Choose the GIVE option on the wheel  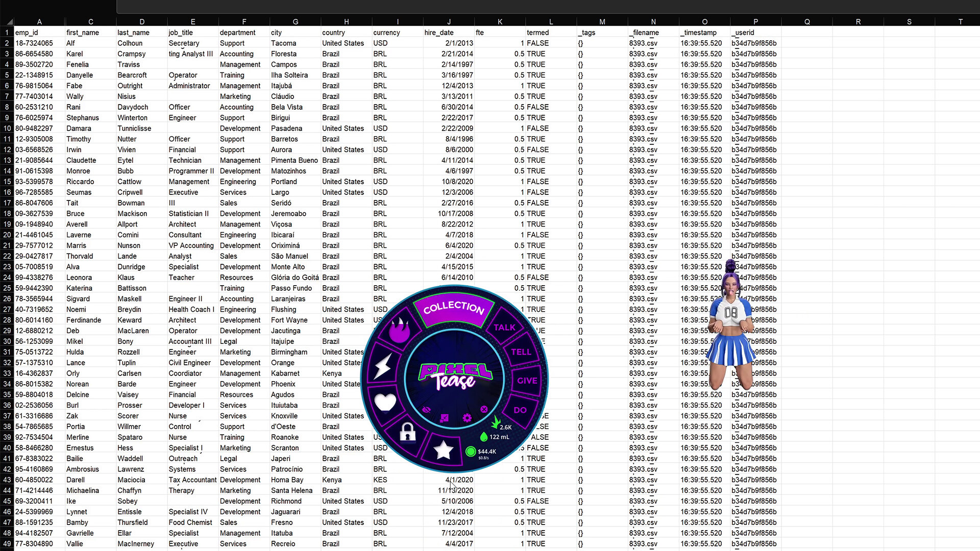coord(527,381)
